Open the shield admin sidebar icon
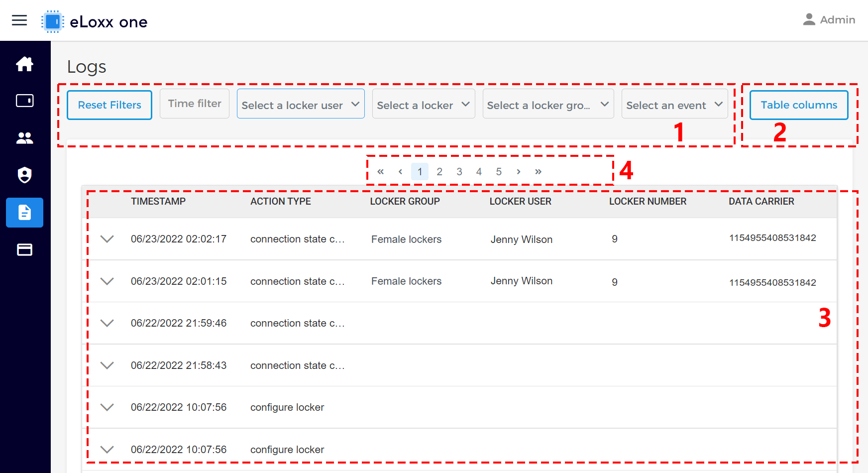Screen dimensions: 868x473 (x=24, y=175)
